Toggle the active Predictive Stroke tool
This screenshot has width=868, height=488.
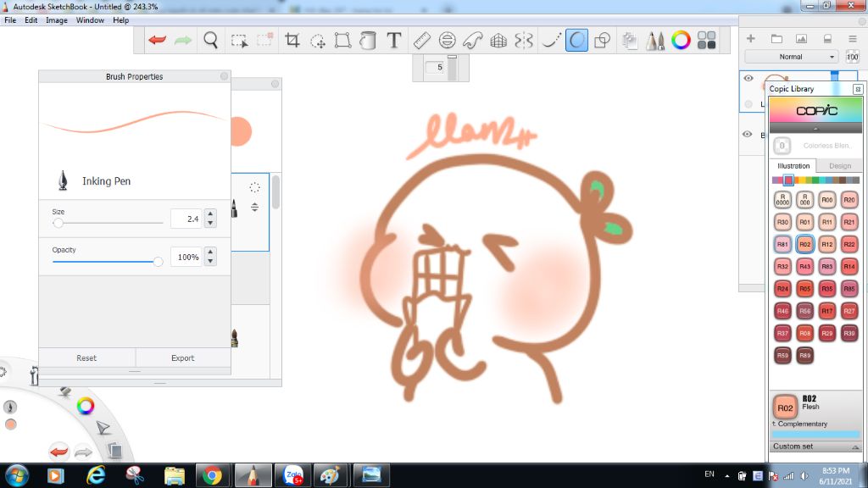(x=576, y=40)
